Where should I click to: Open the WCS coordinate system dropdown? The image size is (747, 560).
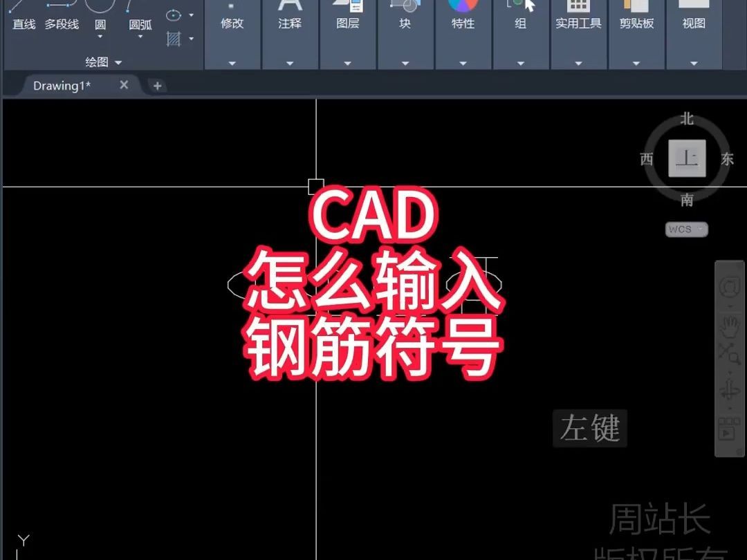point(687,230)
